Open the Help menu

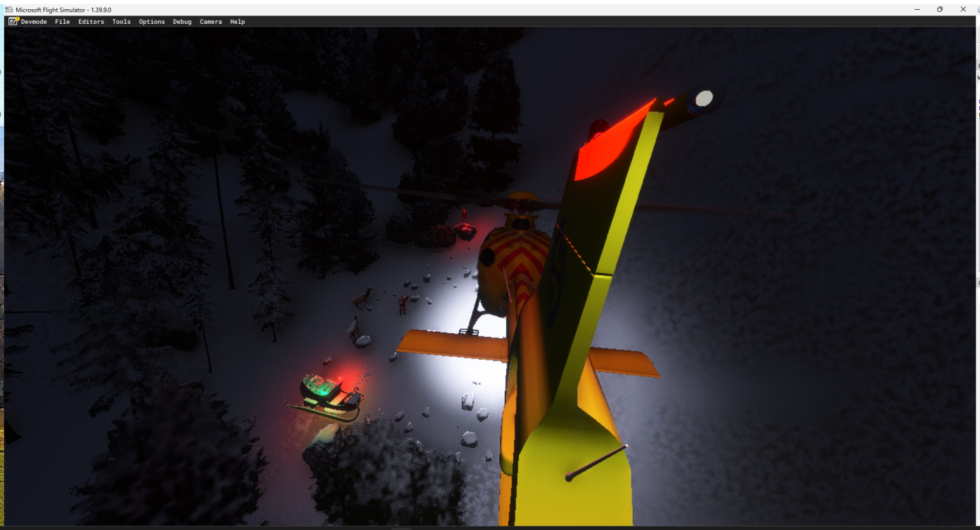tap(237, 22)
